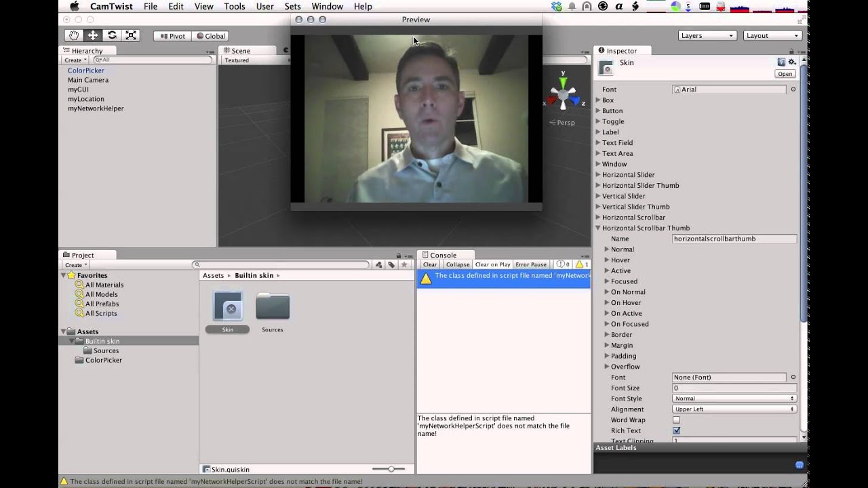The width and height of the screenshot is (868, 488).
Task: Click the Error Pause button
Action: pos(531,264)
